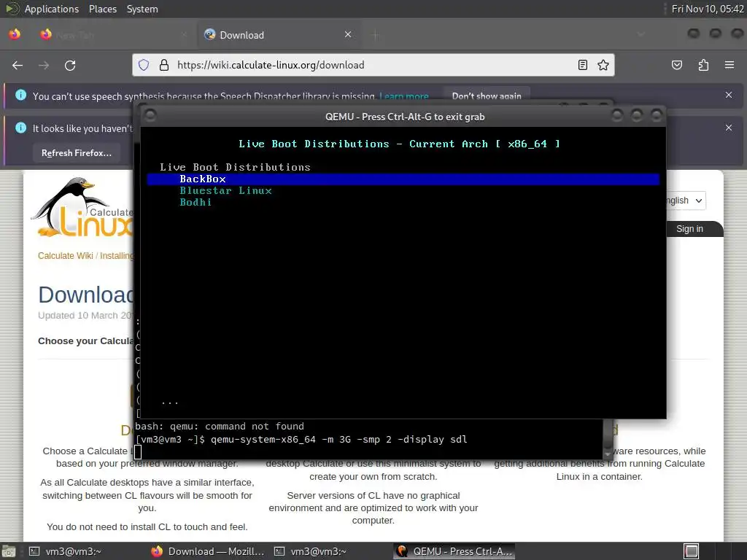Dismiss the Refresh Firefox notification bar

tap(729, 128)
